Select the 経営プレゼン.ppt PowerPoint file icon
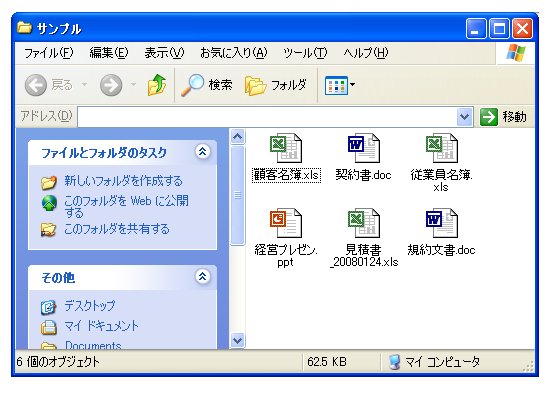557x397 pixels. [x=286, y=223]
